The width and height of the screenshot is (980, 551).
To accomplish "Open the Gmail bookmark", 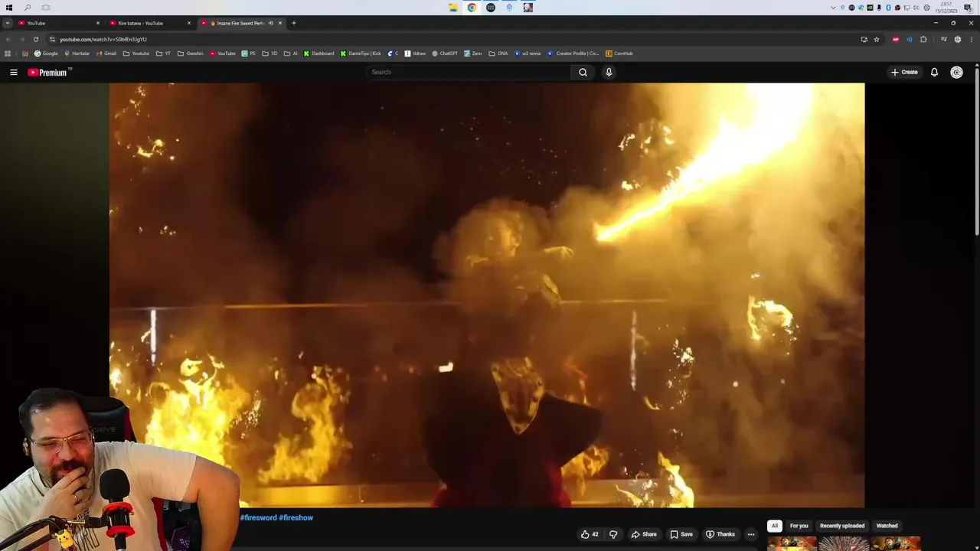I will pyautogui.click(x=106, y=54).
